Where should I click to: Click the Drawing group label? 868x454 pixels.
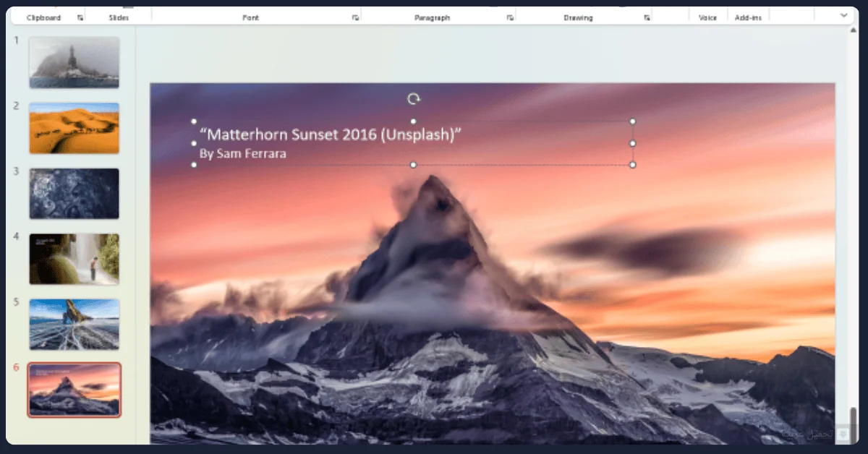pos(578,17)
